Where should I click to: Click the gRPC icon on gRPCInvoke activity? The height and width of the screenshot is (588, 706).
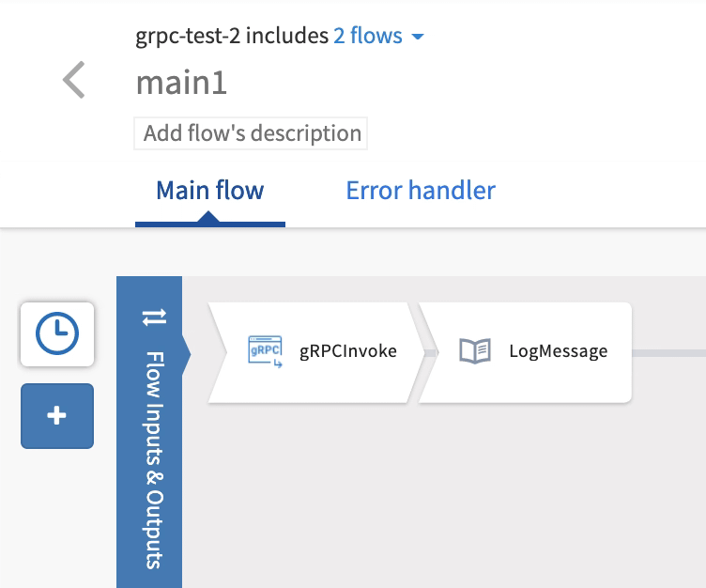click(x=264, y=351)
